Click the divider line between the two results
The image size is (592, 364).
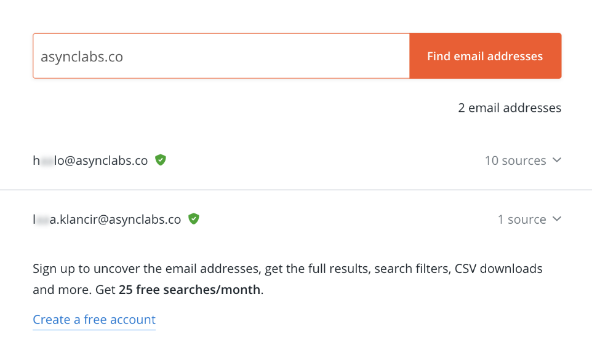coord(296,190)
